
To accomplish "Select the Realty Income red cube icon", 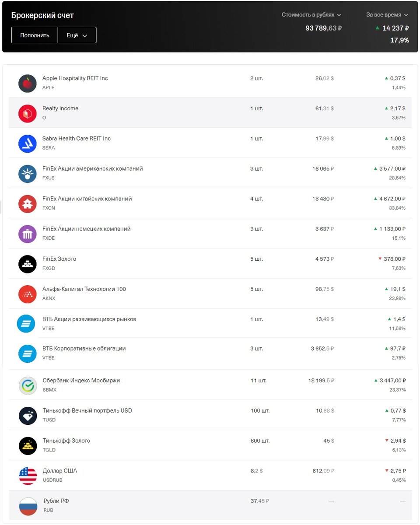I will [27, 113].
